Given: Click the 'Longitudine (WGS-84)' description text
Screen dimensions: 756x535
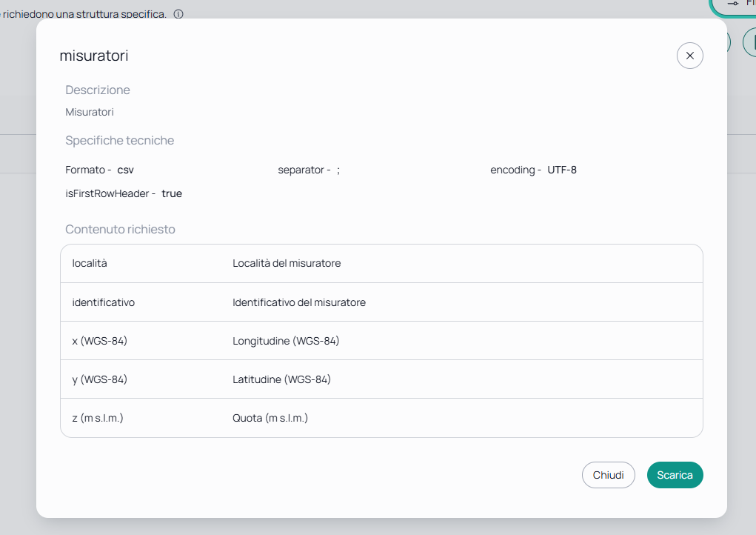Looking at the screenshot, I should tap(286, 341).
